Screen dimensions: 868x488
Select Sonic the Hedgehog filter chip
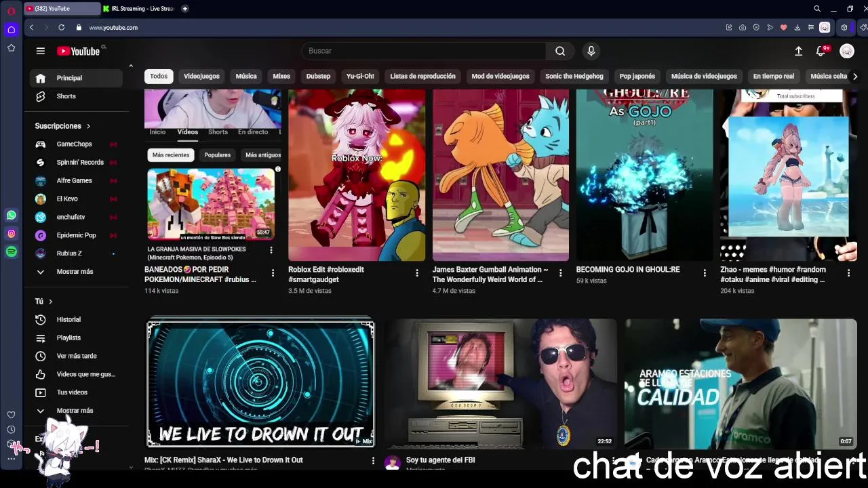574,77
